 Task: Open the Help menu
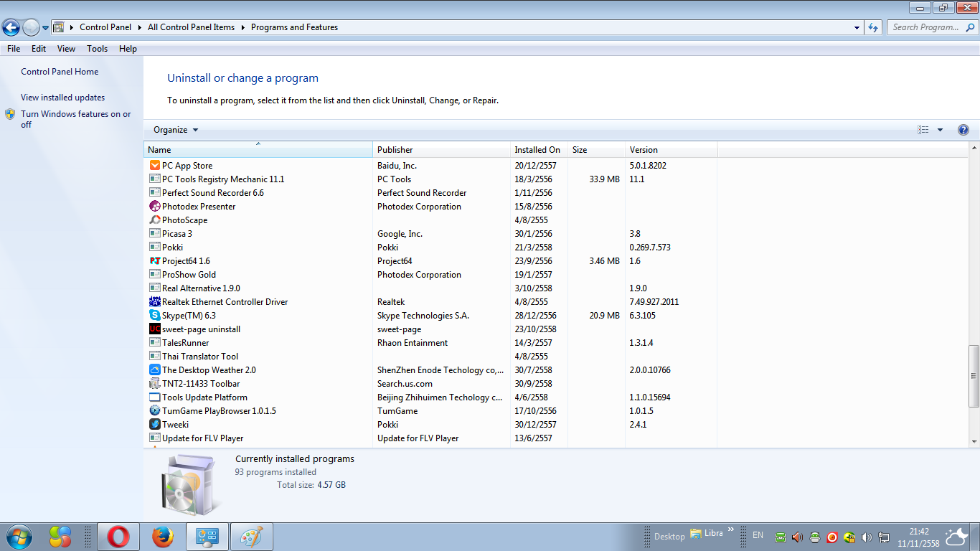(128, 49)
